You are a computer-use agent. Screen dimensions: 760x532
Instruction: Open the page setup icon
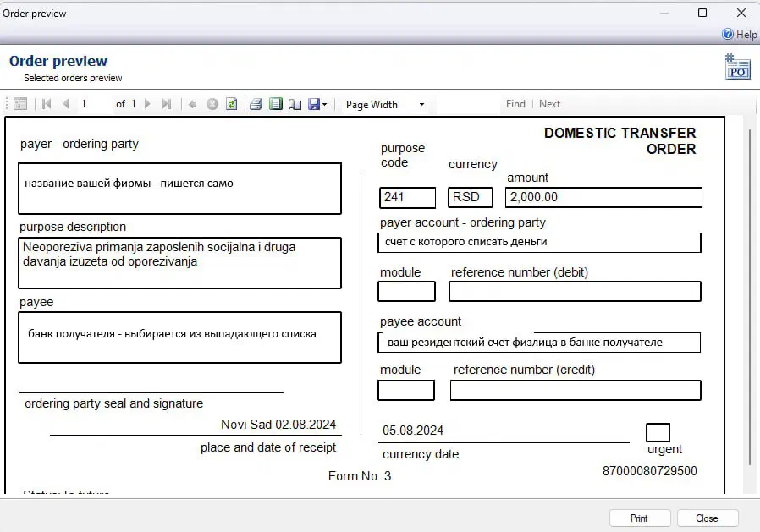click(295, 104)
